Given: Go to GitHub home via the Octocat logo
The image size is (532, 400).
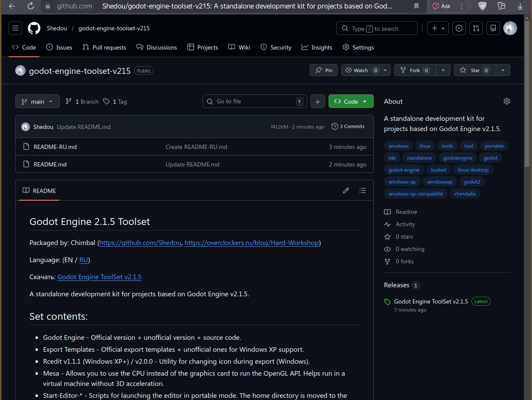Looking at the screenshot, I should coord(34,28).
